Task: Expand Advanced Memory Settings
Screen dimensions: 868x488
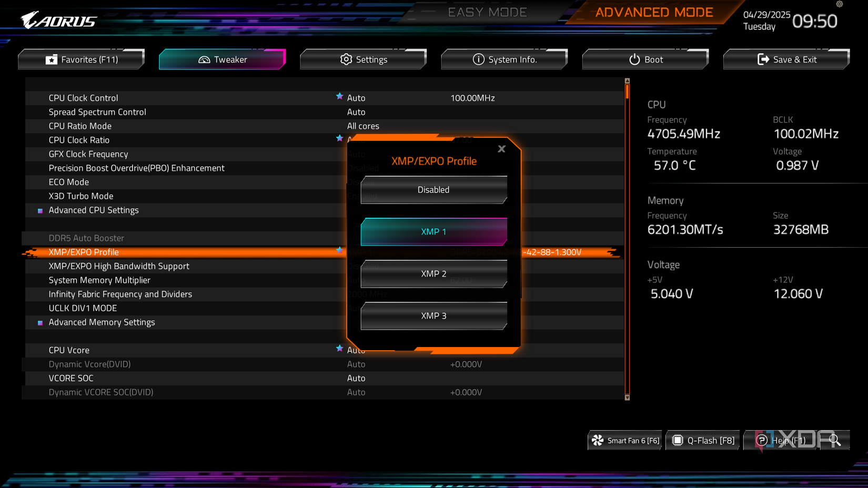Action: point(102,322)
